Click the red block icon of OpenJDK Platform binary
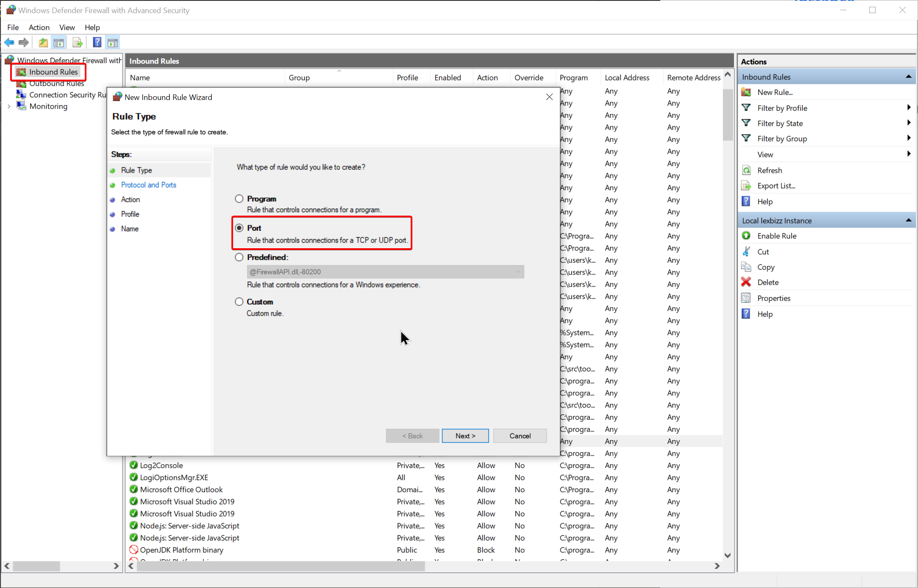 134,549
